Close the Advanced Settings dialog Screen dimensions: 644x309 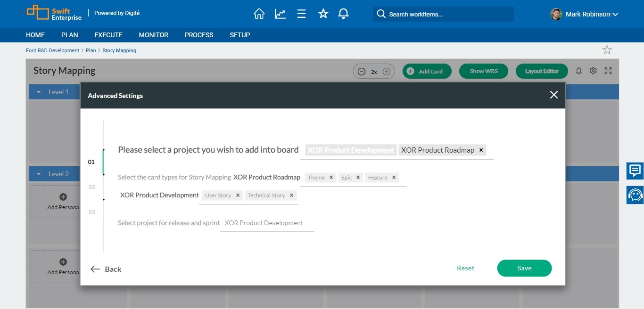tap(554, 95)
